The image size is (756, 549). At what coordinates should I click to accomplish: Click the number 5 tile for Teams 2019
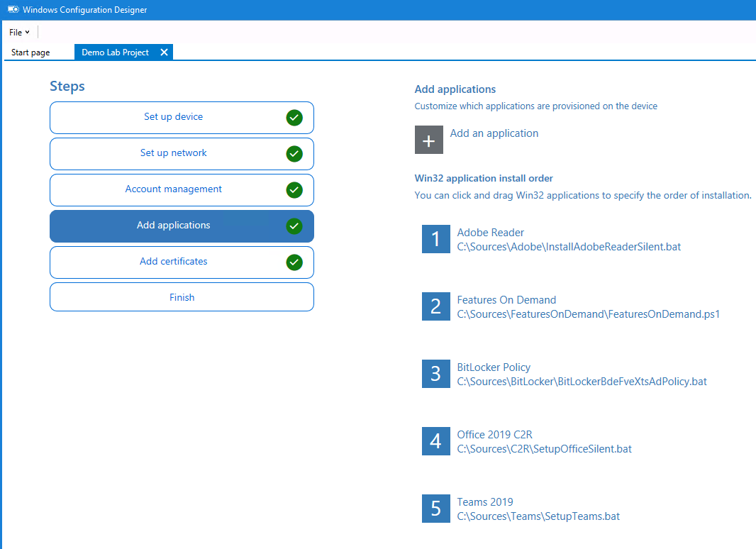[436, 509]
